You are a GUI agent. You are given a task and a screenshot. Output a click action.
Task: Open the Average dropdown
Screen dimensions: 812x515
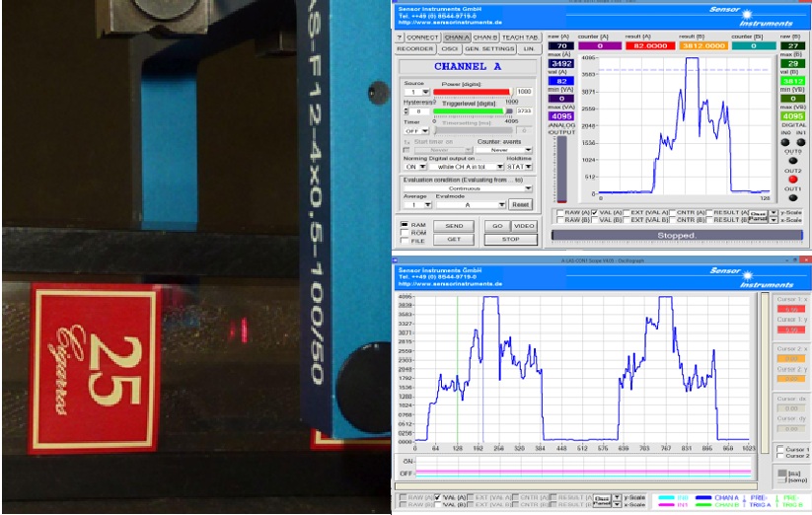pyautogui.click(x=418, y=205)
